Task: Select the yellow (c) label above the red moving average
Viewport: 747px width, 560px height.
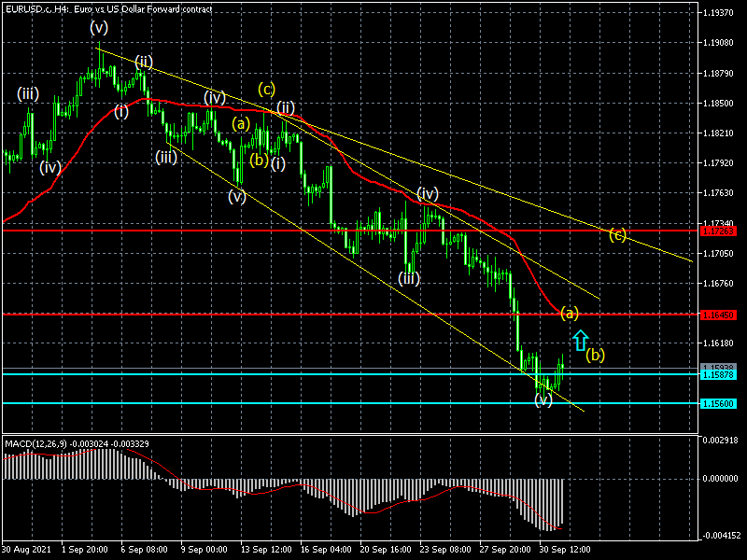Action: (x=267, y=90)
